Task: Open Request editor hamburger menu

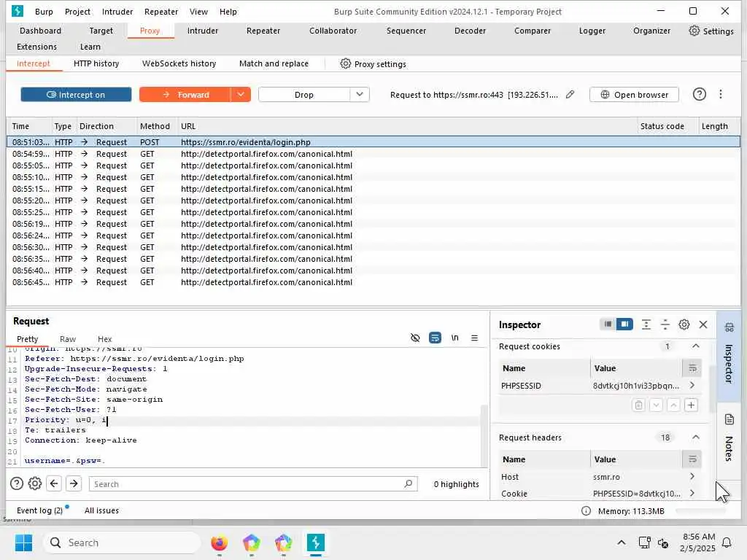Action: pos(474,338)
